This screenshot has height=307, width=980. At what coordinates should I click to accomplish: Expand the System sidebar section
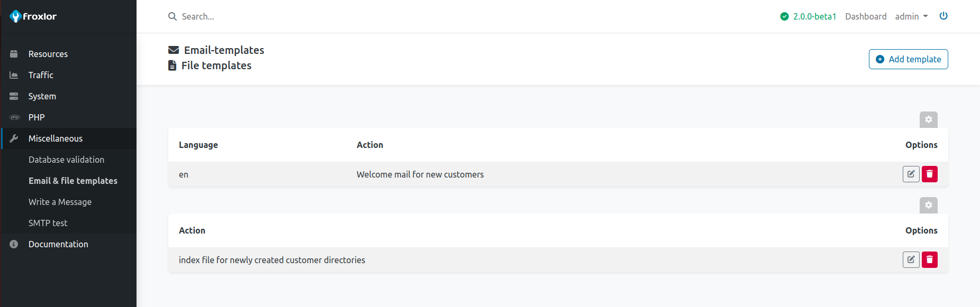pos(42,96)
